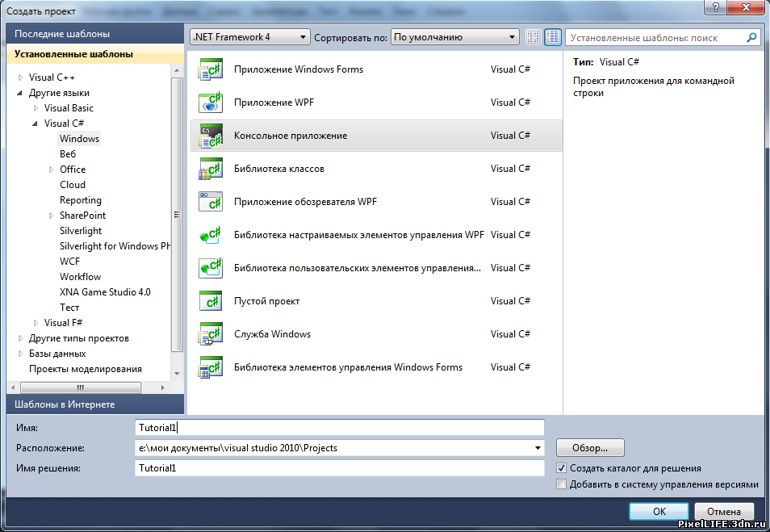Select XNA Game Studio 4.0 item

point(105,292)
